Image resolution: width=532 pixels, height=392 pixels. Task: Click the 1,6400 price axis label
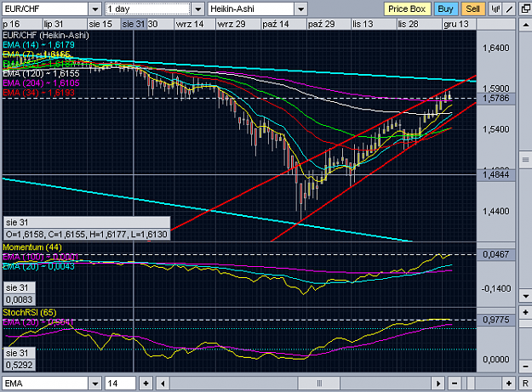click(495, 48)
